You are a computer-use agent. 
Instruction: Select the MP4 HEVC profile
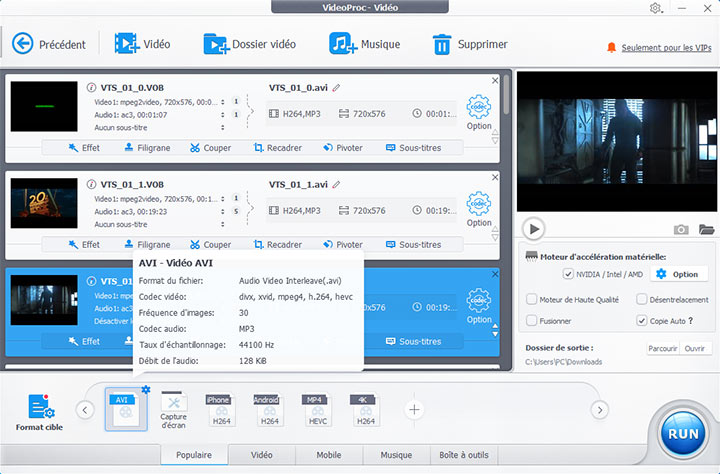(x=317, y=410)
